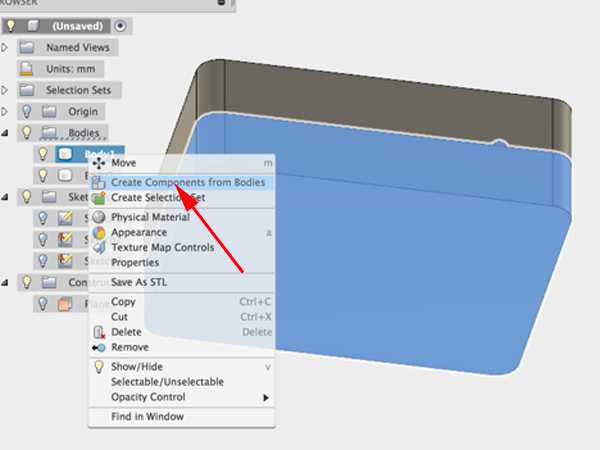Screen dimensions: 600x450
Task: Choose Remove in the context menu
Action: click(x=181, y=347)
